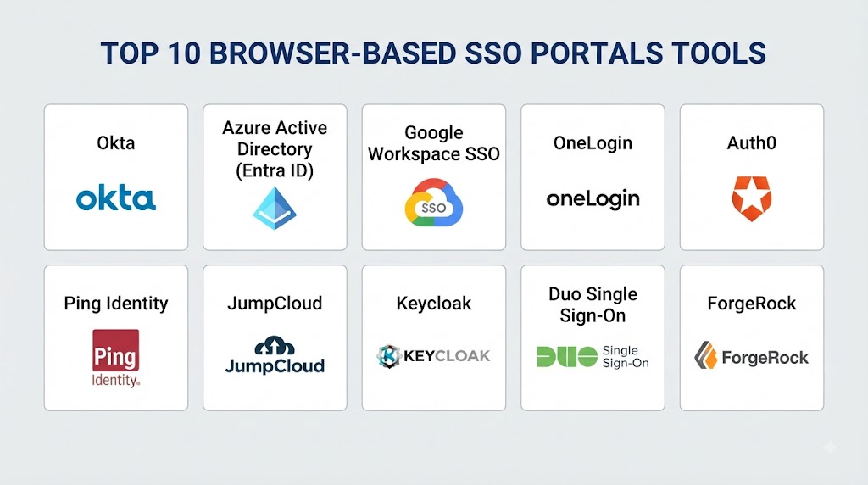Click the Azure Active Directory pyramid icon
This screenshot has width=868, height=485.
click(x=275, y=209)
